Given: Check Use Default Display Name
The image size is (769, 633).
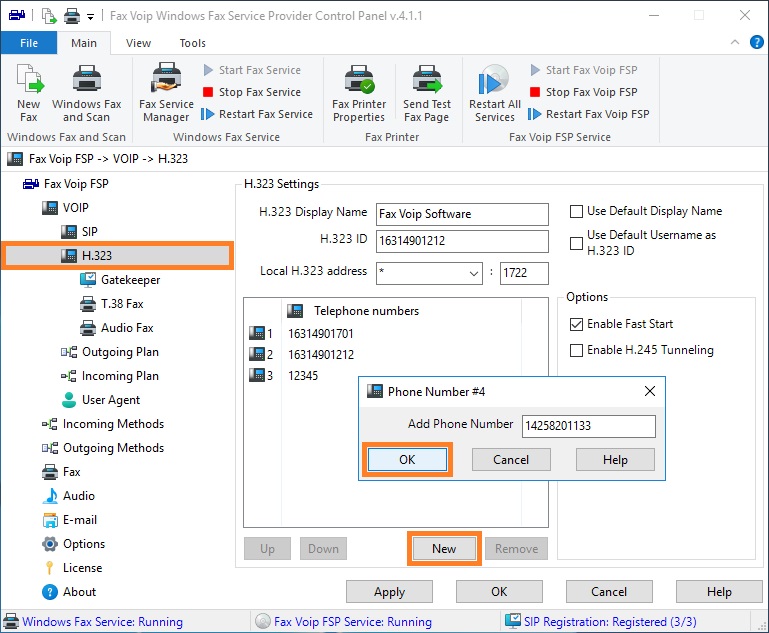Looking at the screenshot, I should pyautogui.click(x=576, y=211).
